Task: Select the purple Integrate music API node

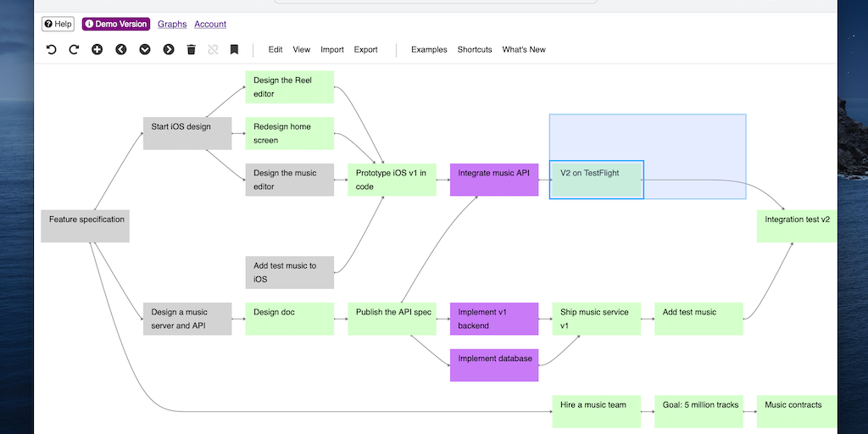Action: coord(494,180)
